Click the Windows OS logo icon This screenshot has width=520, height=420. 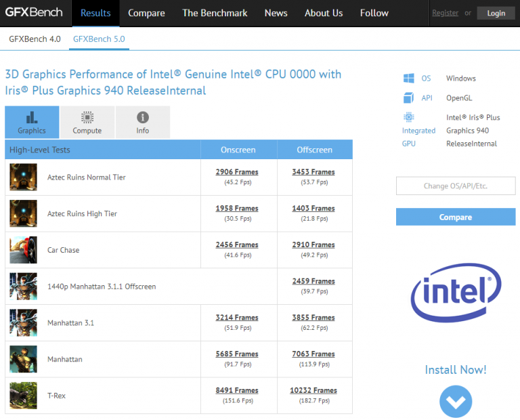click(x=408, y=79)
